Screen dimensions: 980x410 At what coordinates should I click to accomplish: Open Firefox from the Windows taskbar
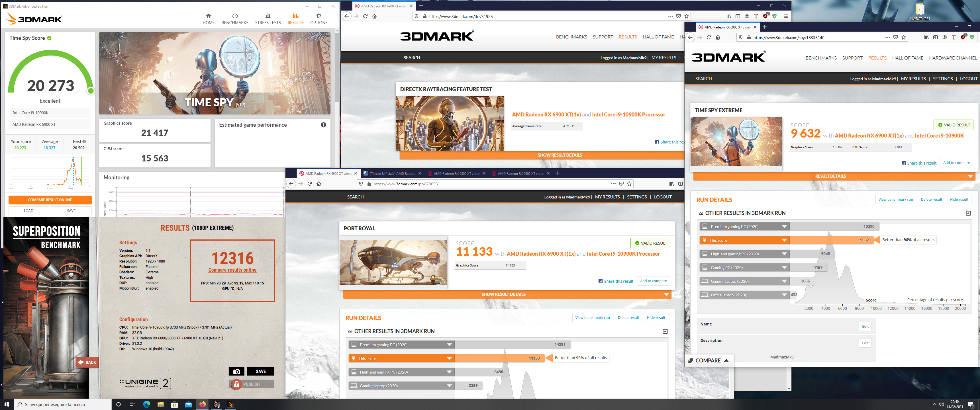pyautogui.click(x=202, y=404)
